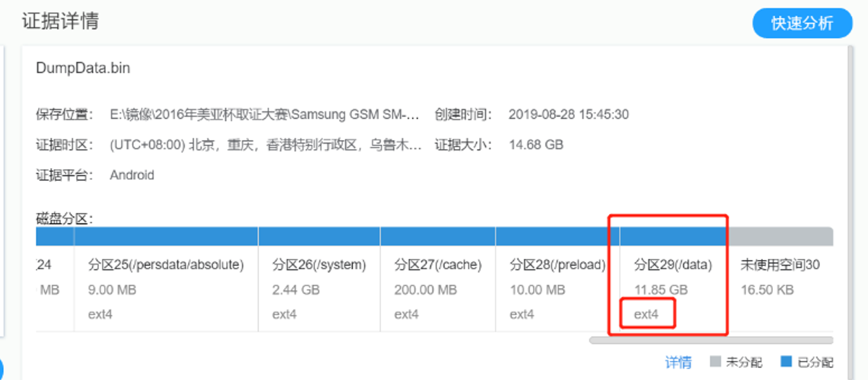Open the 详情 link
The height and width of the screenshot is (380, 868).
(678, 362)
